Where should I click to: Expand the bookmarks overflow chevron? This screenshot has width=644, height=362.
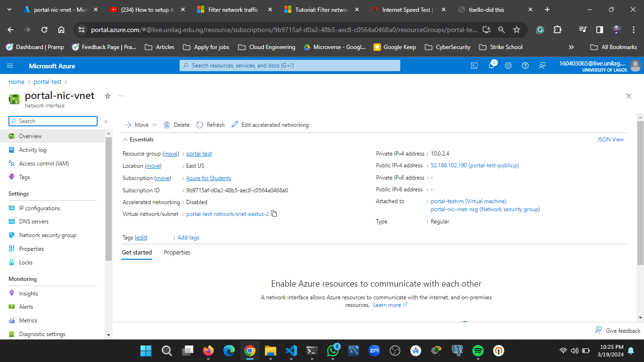pyautogui.click(x=571, y=47)
